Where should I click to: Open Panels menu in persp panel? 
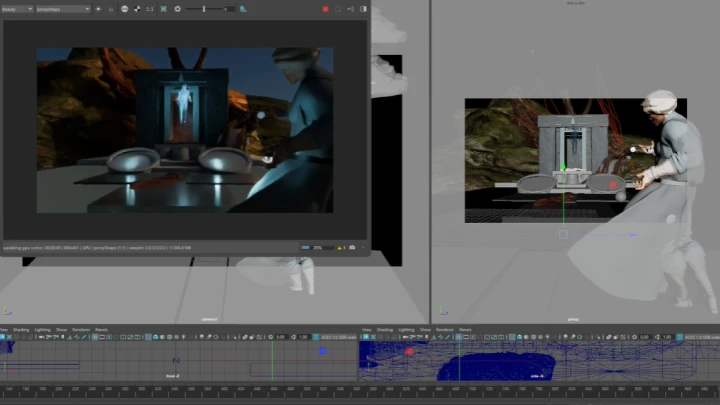465,330
